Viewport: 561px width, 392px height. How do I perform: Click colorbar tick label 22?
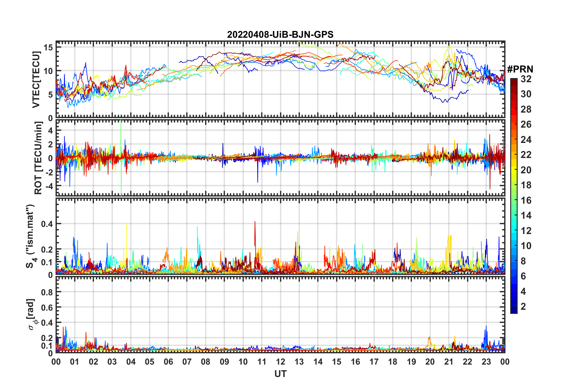click(x=526, y=155)
